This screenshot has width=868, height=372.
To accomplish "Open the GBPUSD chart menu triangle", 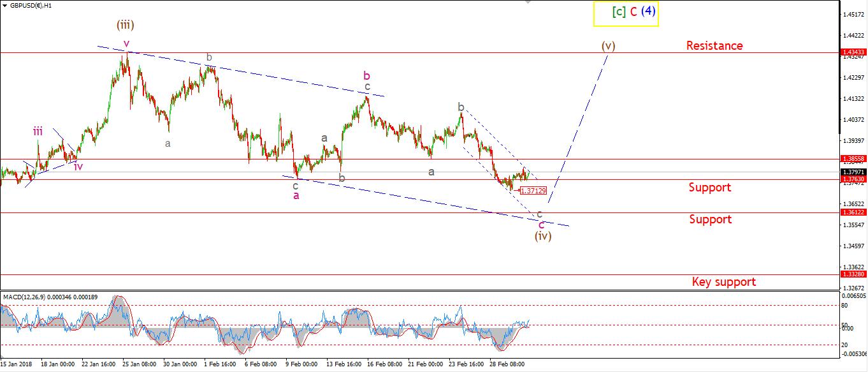I will point(4,5).
